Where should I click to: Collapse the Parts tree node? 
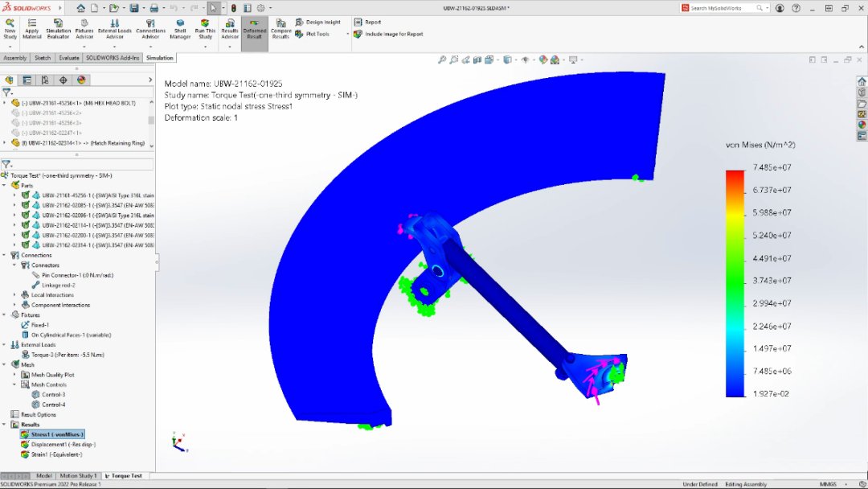pos(5,185)
